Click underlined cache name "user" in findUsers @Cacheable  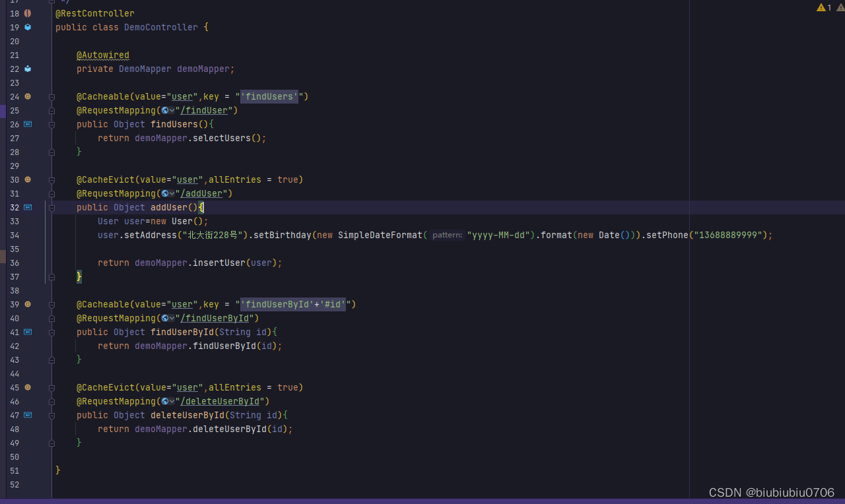182,96
